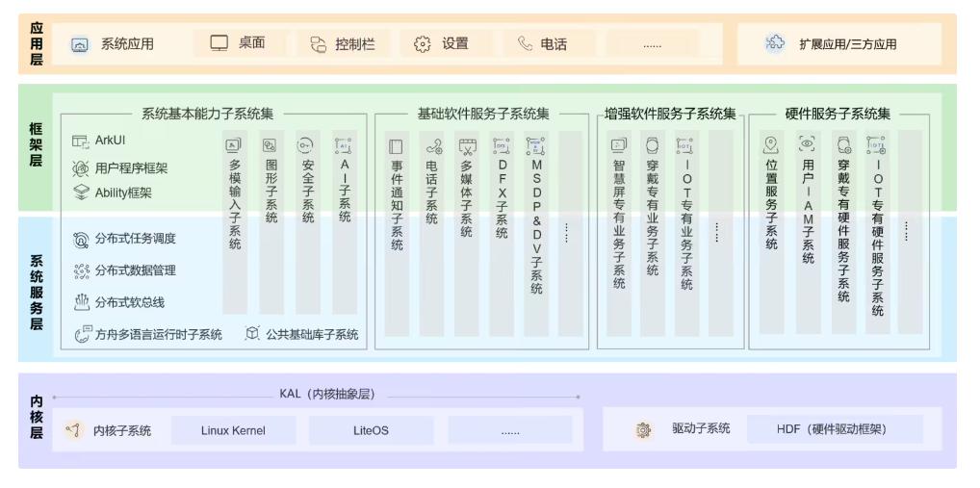Select the HDF(硬件驱动框架) box
Viewport: 980px width, 488px height.
(x=835, y=429)
